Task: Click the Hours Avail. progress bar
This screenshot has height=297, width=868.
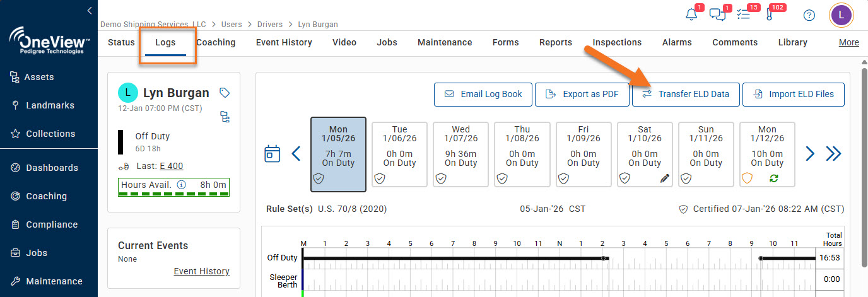Action: click(173, 187)
